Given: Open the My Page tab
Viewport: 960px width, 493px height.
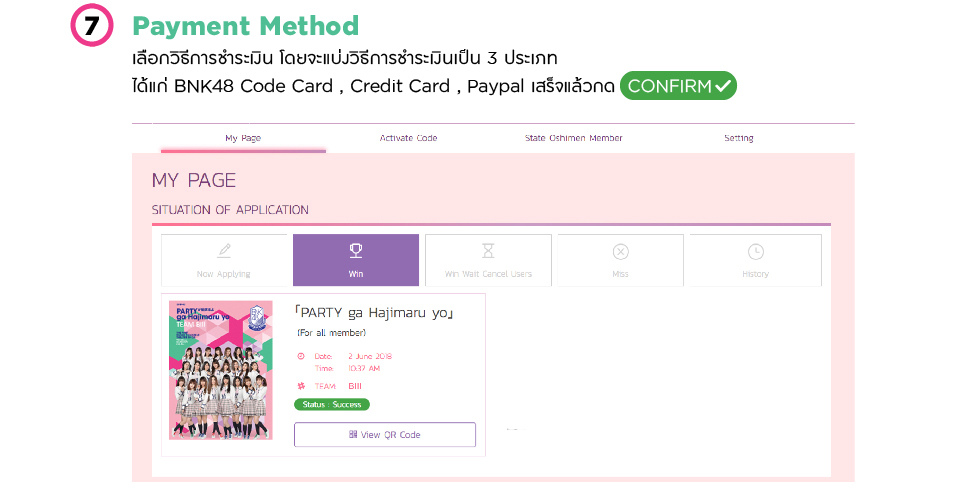Looking at the screenshot, I should pyautogui.click(x=243, y=138).
